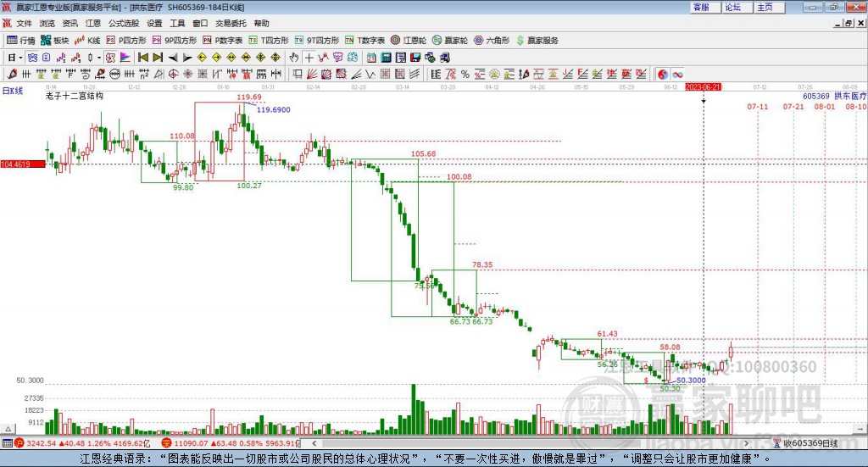Click the red-blue taiji yin-yang icon

(x=663, y=74)
